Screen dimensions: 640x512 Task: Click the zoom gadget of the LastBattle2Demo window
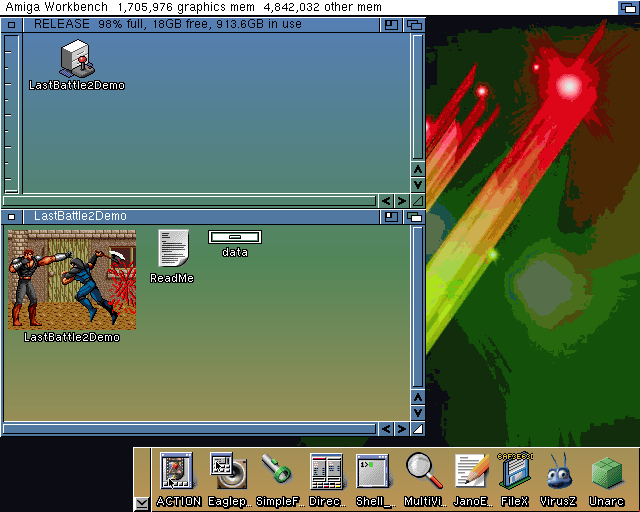point(391,217)
